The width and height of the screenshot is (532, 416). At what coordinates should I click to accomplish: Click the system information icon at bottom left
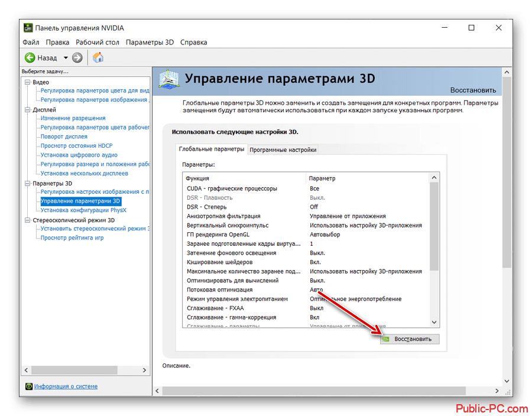pyautogui.click(x=29, y=386)
